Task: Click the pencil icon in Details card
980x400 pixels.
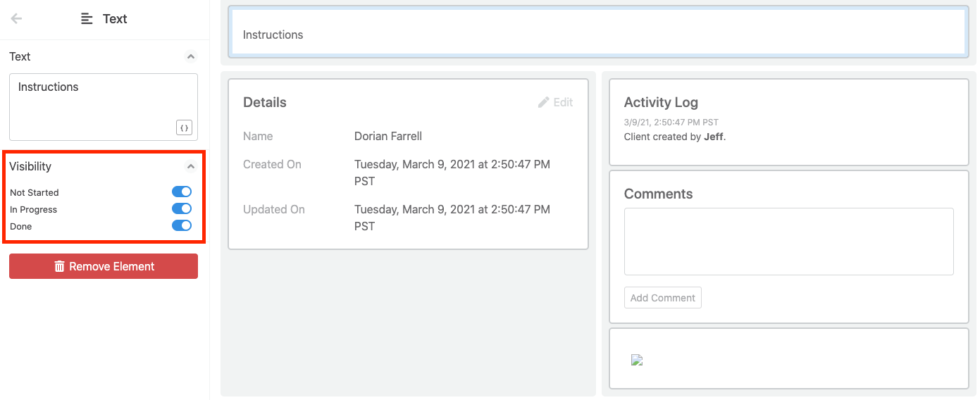Action: 543,103
